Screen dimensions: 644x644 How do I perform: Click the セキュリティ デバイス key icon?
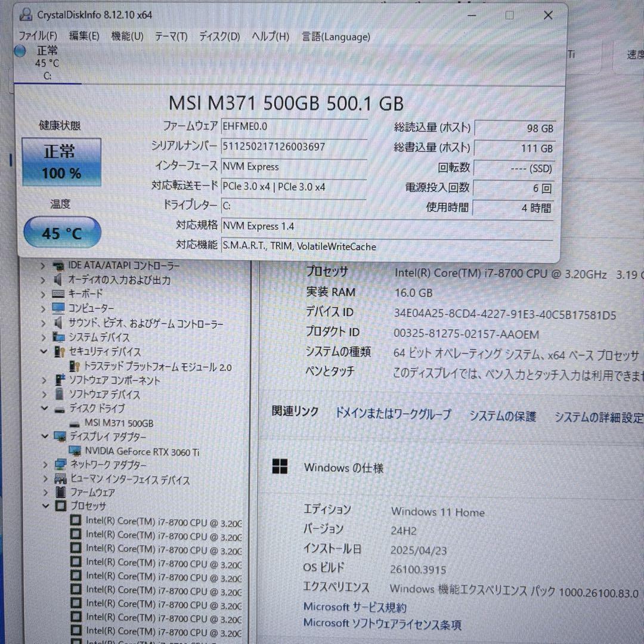pos(60,352)
